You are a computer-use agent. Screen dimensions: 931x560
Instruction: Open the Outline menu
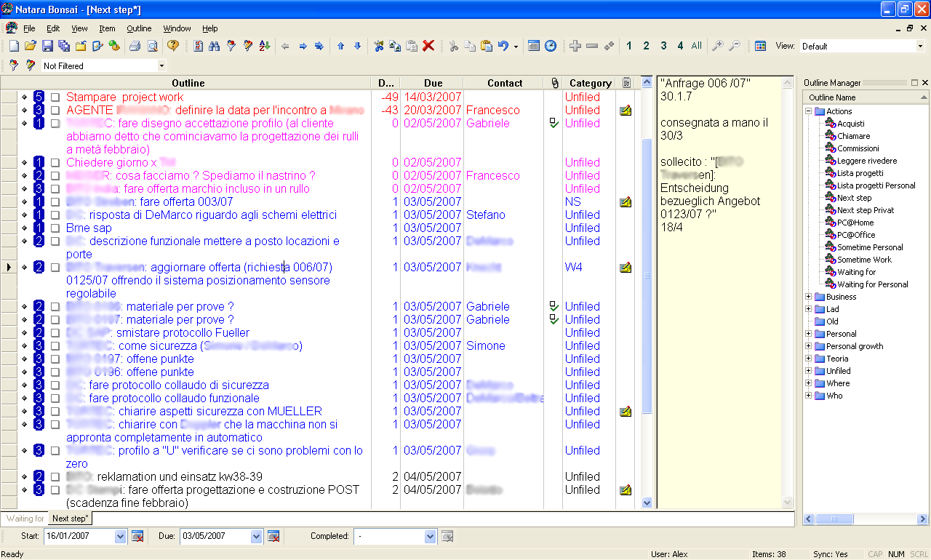point(139,28)
